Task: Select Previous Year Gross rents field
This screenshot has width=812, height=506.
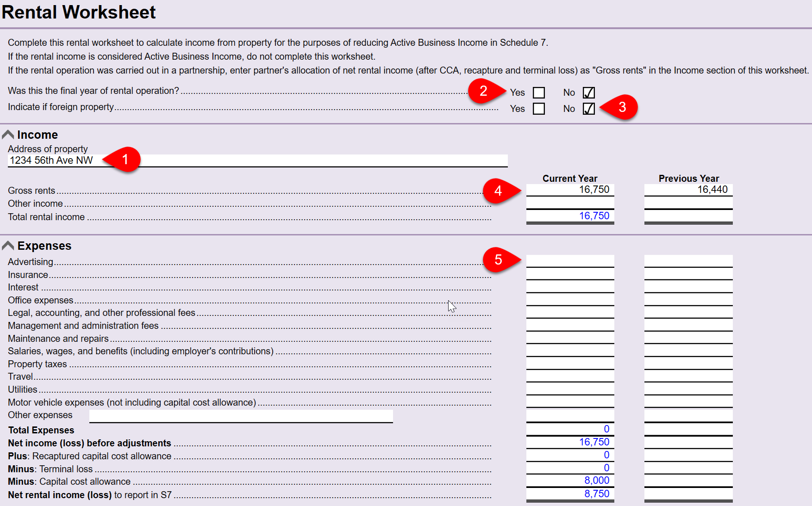Action: 688,190
